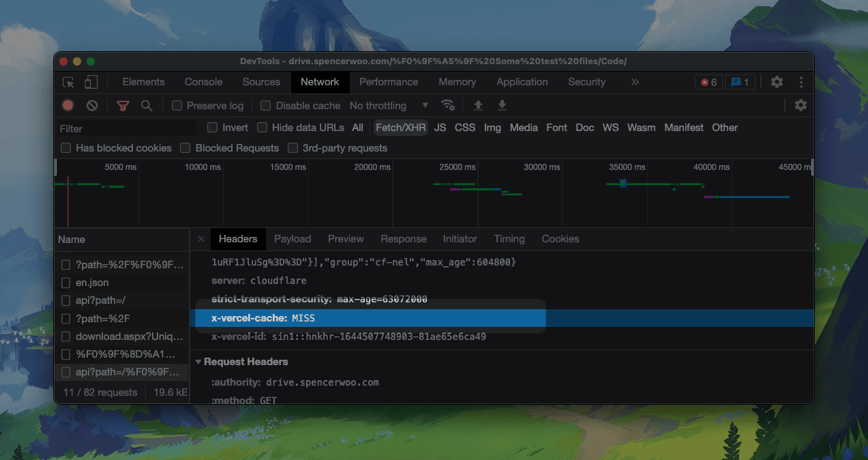
Task: Open network conditions Wi-Fi icon
Action: point(448,105)
